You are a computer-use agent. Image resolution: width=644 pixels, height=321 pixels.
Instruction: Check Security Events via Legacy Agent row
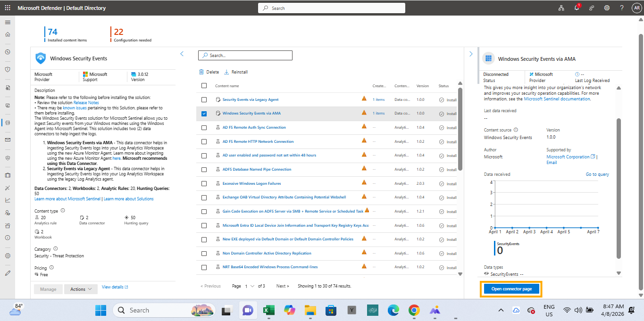[204, 99]
